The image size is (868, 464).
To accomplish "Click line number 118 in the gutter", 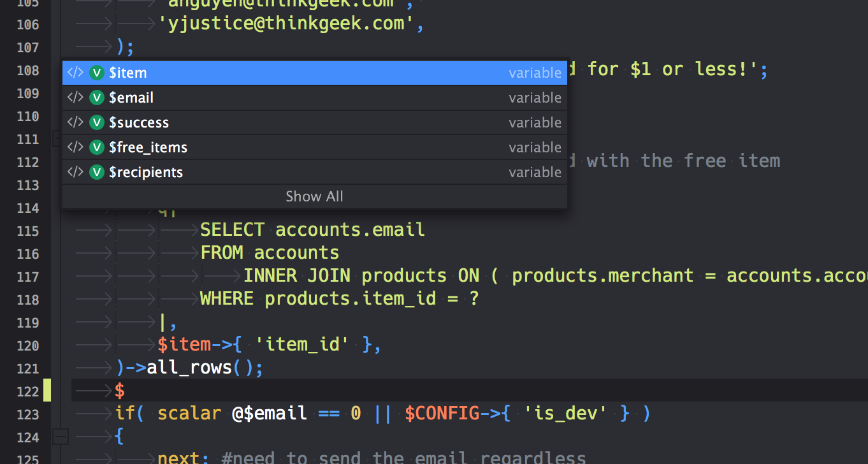I will pyautogui.click(x=29, y=300).
